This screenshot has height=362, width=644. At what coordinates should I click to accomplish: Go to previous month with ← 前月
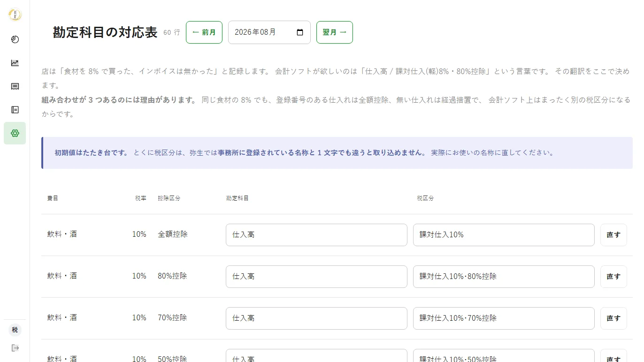(204, 32)
